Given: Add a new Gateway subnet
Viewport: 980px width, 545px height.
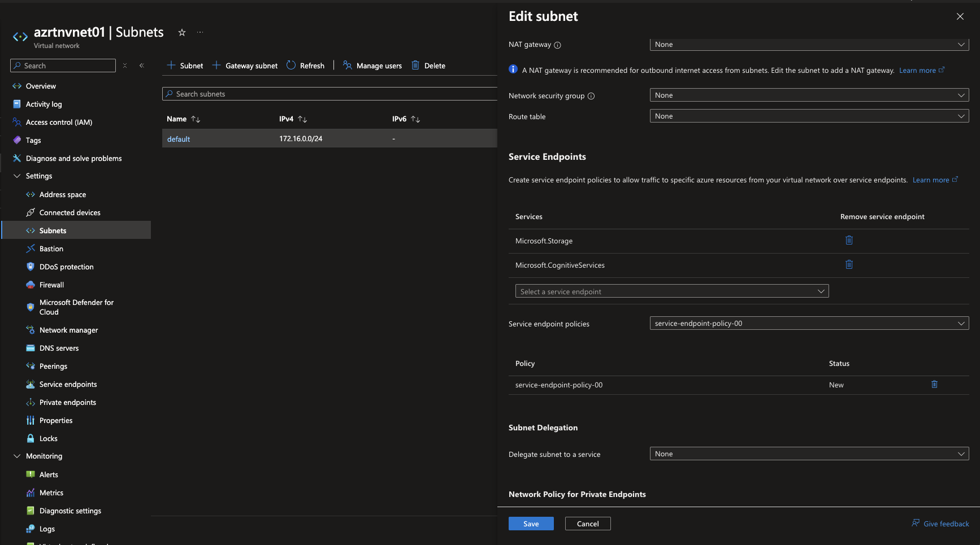Looking at the screenshot, I should 244,65.
